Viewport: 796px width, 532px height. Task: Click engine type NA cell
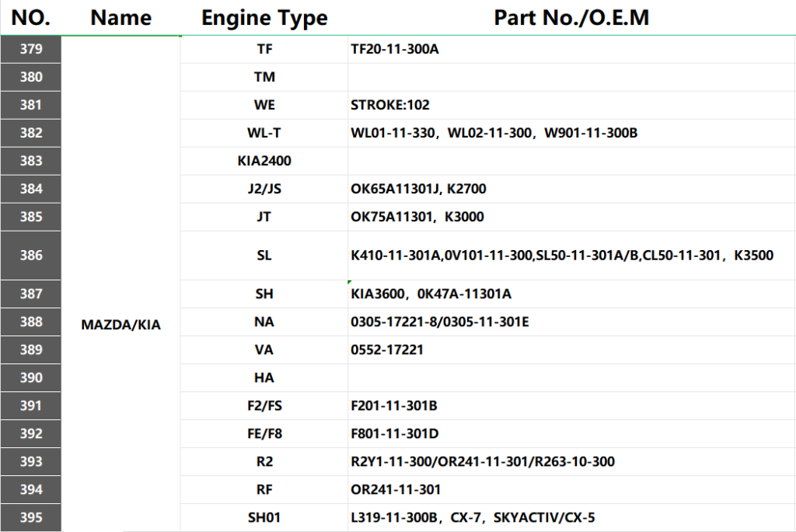[x=264, y=322]
